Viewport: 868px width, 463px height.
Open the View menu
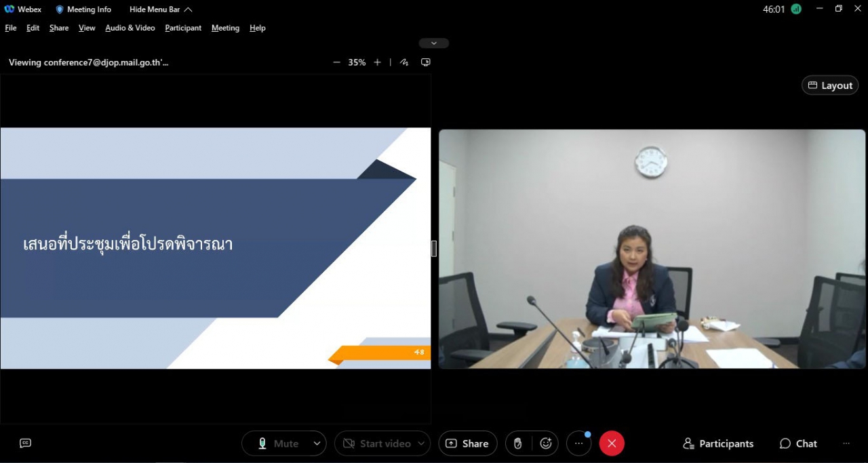87,28
